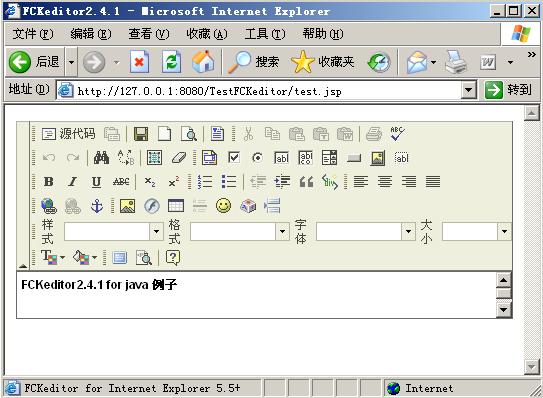Open the 编辑(E) menu
This screenshot has width=543, height=398.
click(91, 34)
